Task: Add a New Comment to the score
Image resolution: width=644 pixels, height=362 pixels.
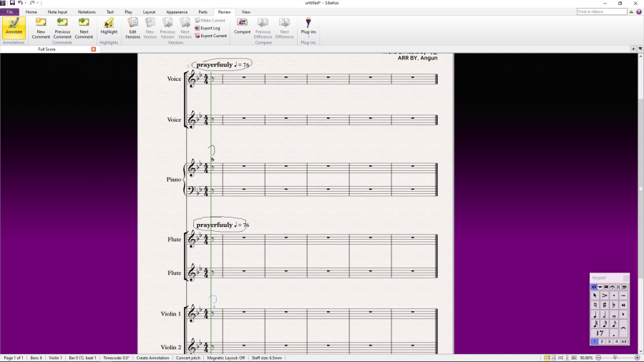Action: [41, 27]
